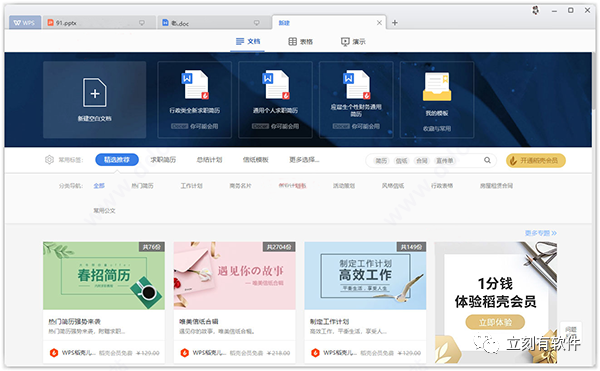Image resolution: width=600 pixels, height=371 pixels.
Task: Select the 信纸模板 tag
Action: pyautogui.click(x=256, y=159)
